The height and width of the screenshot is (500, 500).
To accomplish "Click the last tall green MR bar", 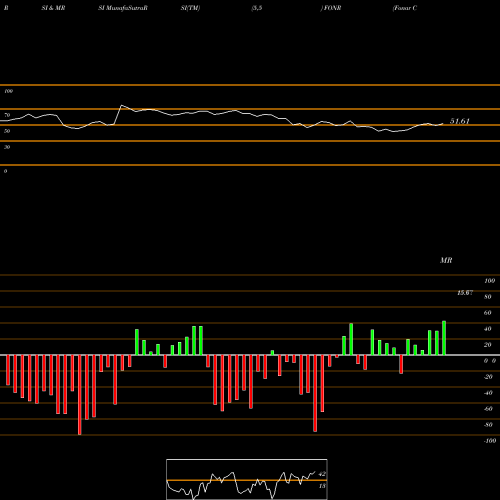I will tap(444, 338).
